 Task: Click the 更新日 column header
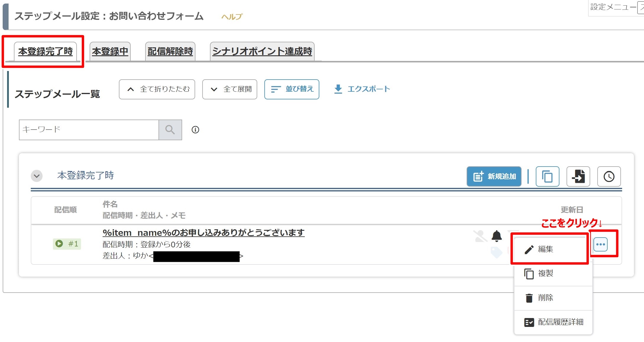[572, 210]
